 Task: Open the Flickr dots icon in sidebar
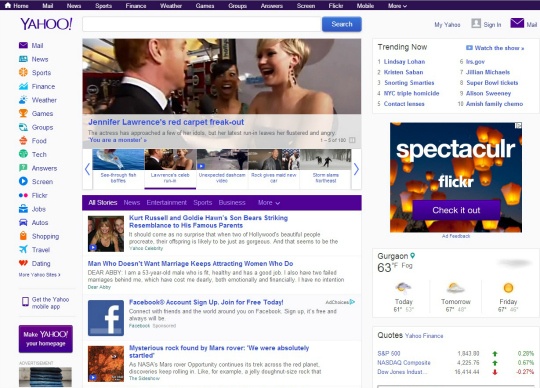(23, 195)
